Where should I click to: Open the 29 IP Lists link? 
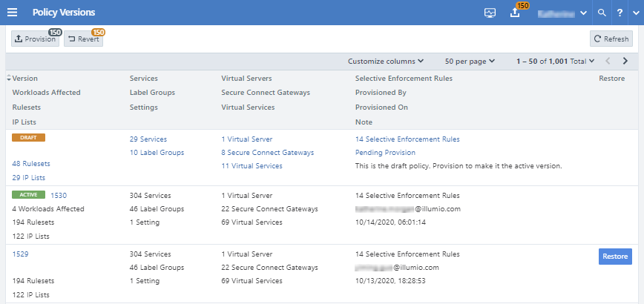(29, 178)
